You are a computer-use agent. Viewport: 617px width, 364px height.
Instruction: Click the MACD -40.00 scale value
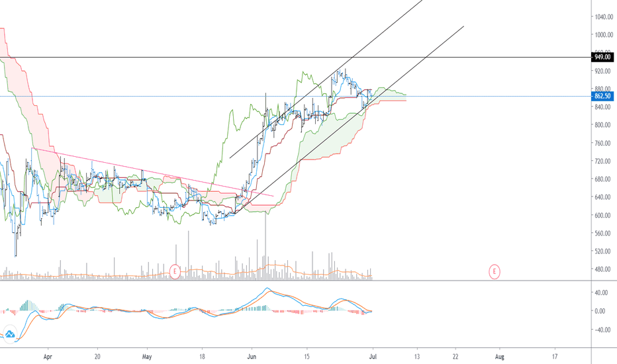coord(601,330)
